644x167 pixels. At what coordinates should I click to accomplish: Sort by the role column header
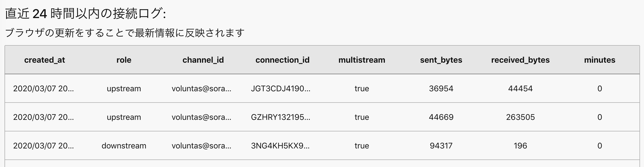click(x=124, y=60)
